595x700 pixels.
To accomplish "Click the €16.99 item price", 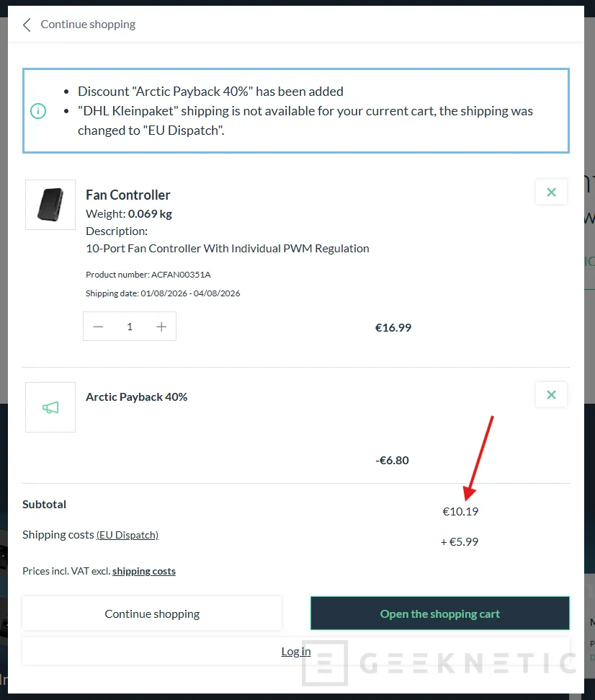I will click(393, 328).
